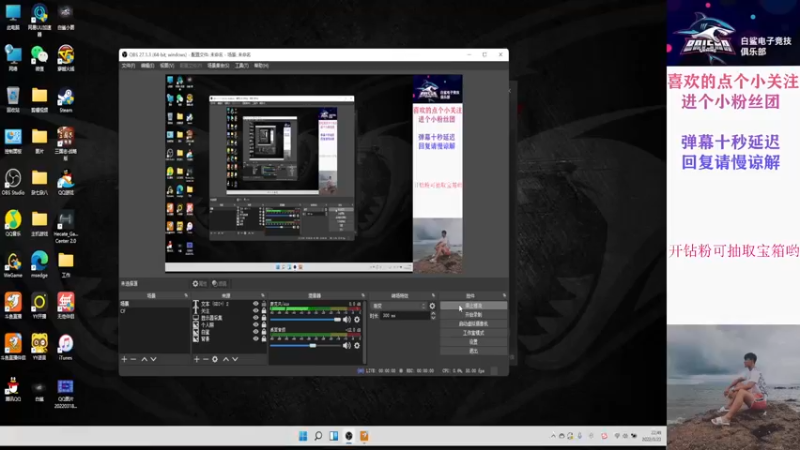Select the CF scene in Scenes list
Viewport: 800px width, 450px height.
[x=154, y=311]
